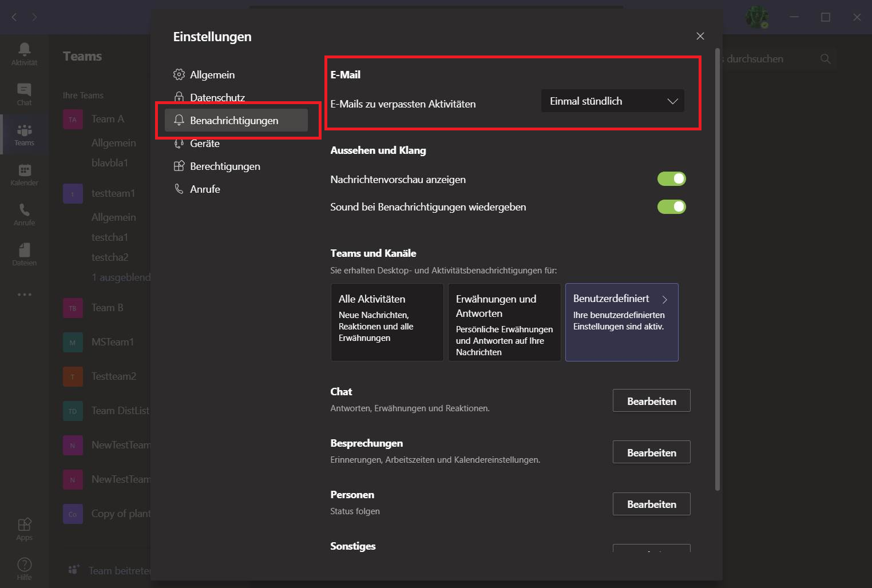Click Team DistList avatar icon

[x=73, y=411]
